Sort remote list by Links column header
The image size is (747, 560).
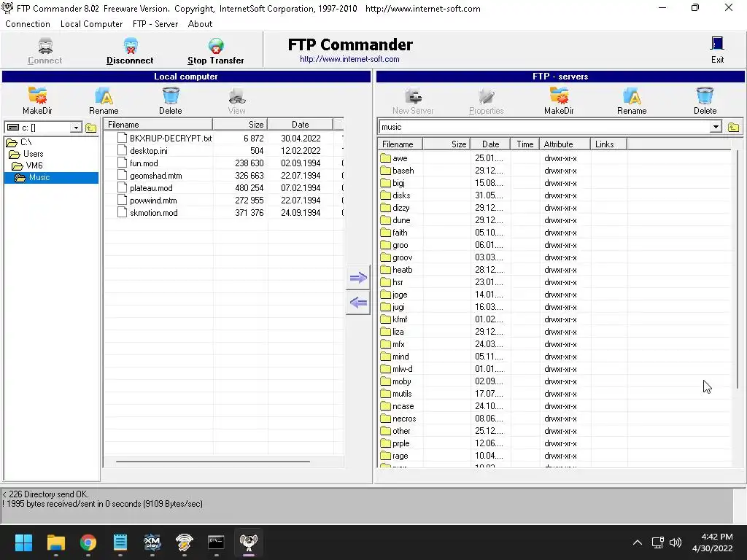(x=608, y=144)
